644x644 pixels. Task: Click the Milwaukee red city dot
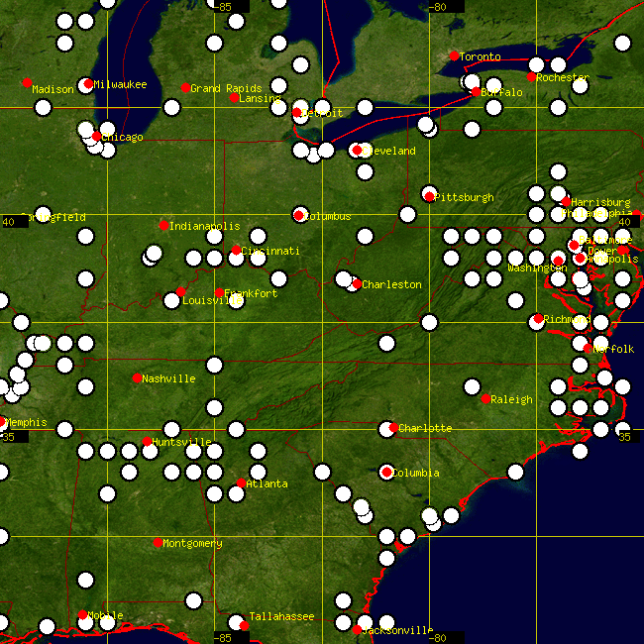[x=88, y=84]
